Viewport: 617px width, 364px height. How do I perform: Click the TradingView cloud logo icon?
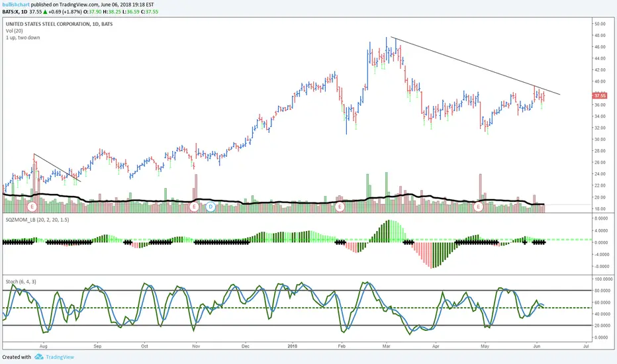click(x=38, y=357)
